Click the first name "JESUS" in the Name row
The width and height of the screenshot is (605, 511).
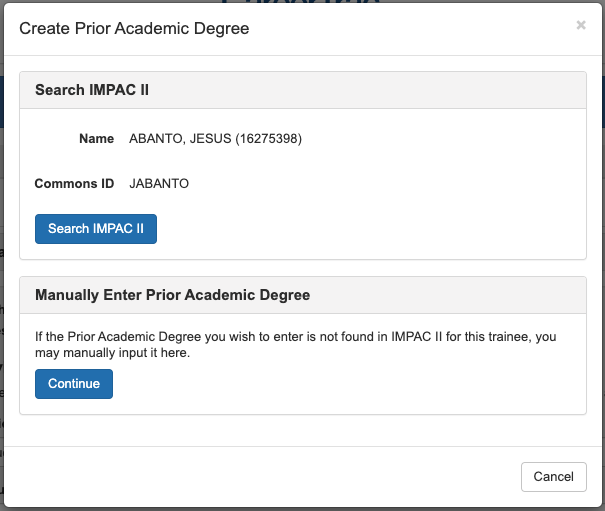[x=210, y=139]
